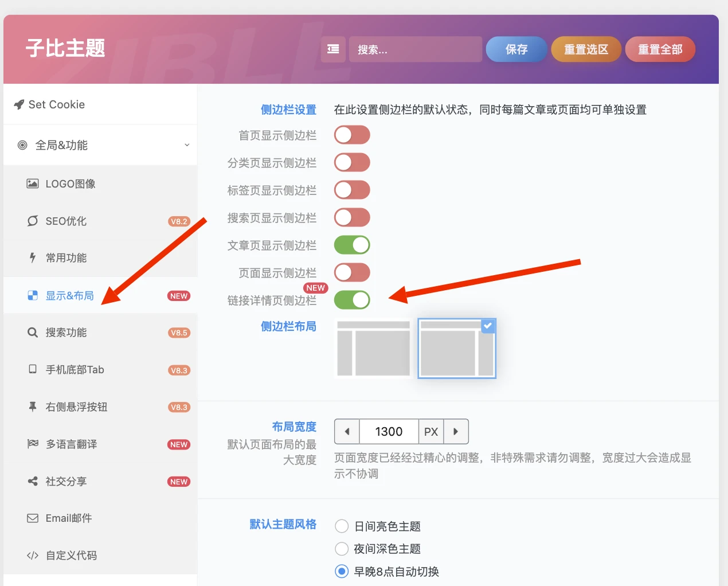Decrease layout width with left arrow
This screenshot has width=728, height=586.
point(347,431)
